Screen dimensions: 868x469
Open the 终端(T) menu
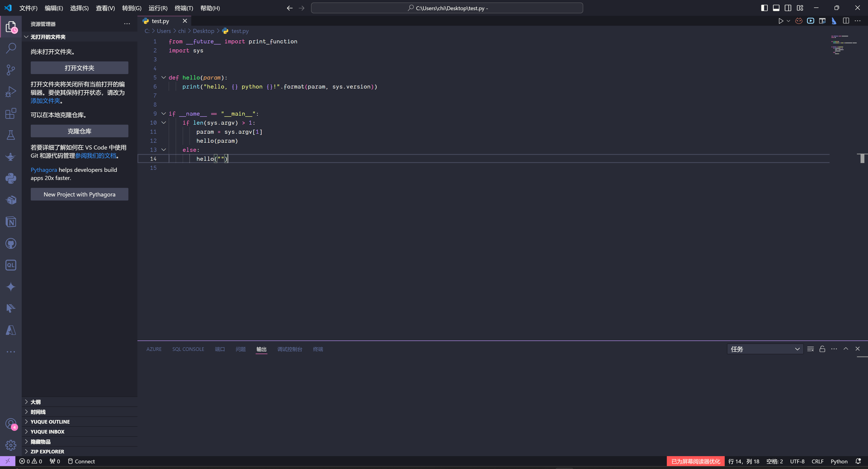[x=184, y=8]
